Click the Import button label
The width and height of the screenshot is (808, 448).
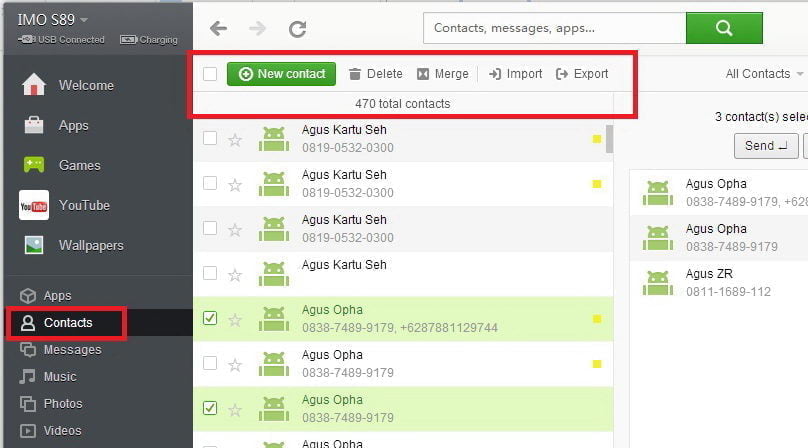(524, 74)
